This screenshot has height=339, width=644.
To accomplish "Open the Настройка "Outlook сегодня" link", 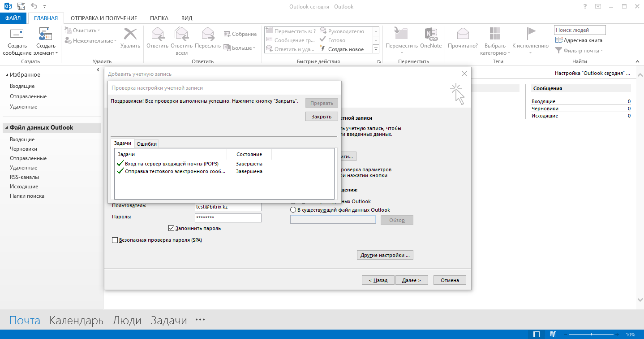I will click(592, 73).
